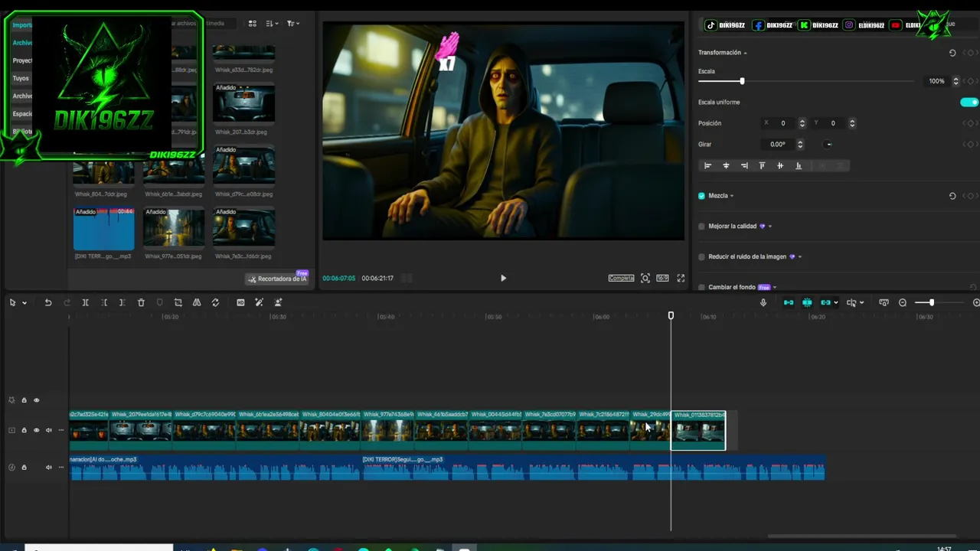Reset the Transformación settings
980x551 pixels.
pos(952,53)
